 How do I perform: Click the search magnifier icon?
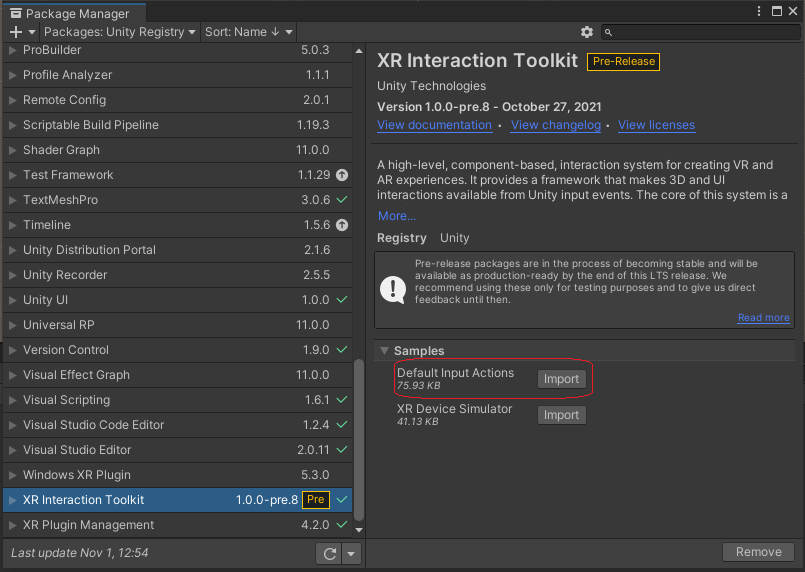tap(608, 32)
